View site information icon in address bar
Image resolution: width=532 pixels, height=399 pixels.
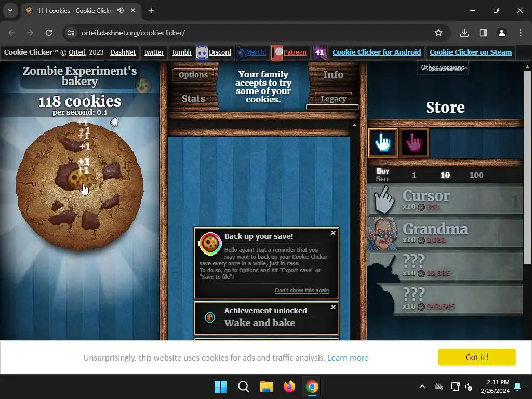coord(71,33)
